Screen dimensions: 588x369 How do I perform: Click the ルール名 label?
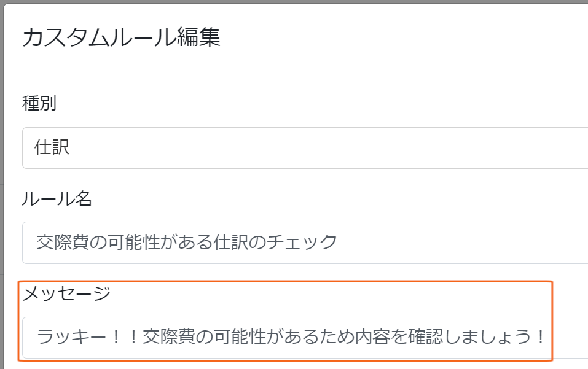pyautogui.click(x=57, y=198)
